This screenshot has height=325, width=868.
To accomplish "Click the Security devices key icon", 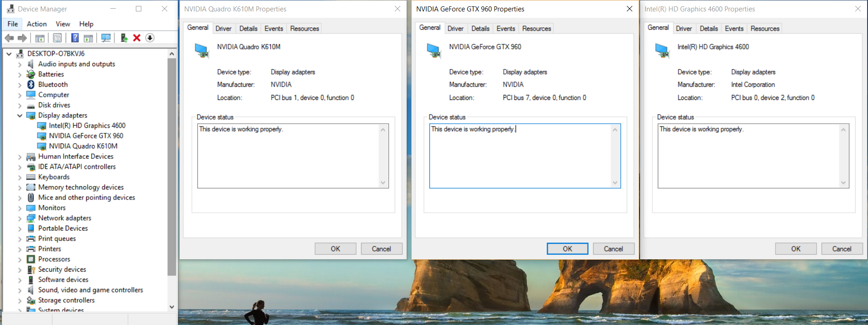I will (x=31, y=269).
